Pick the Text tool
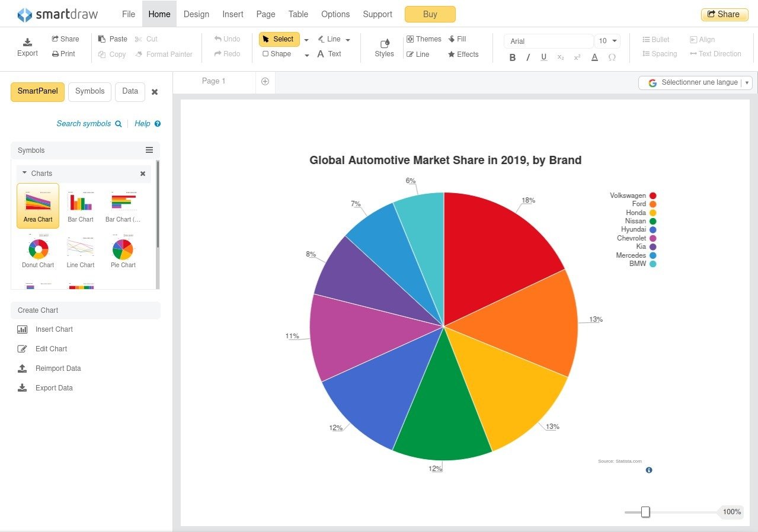758x532 pixels. pos(330,54)
